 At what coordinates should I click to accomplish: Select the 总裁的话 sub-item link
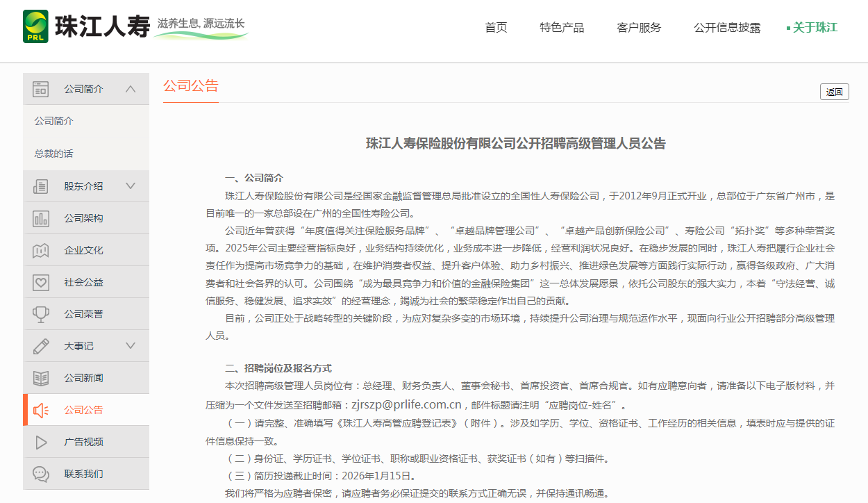pos(54,154)
